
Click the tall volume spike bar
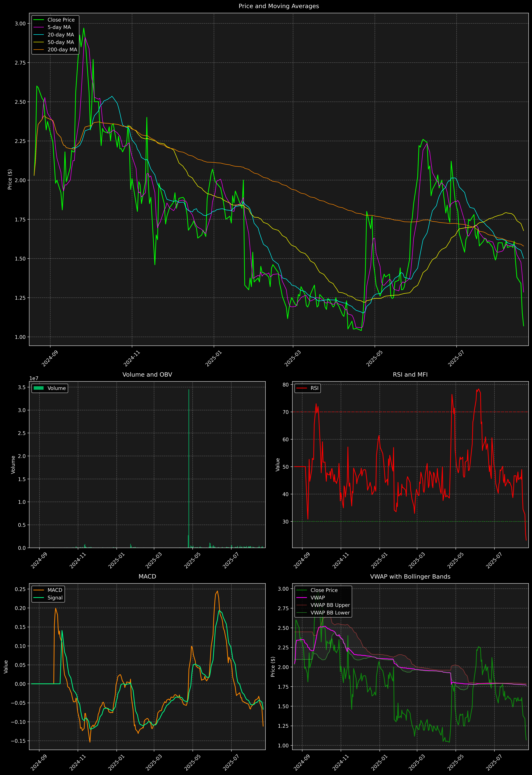[x=189, y=467]
